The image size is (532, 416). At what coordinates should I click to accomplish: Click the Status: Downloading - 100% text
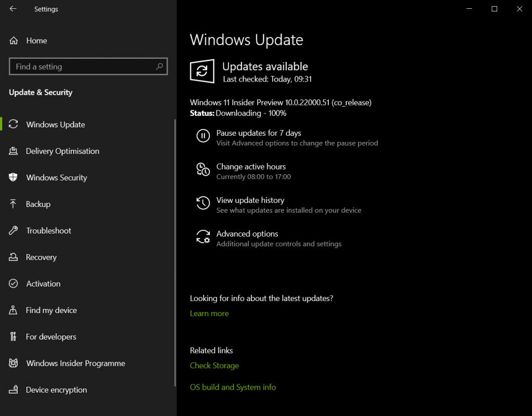[238, 113]
